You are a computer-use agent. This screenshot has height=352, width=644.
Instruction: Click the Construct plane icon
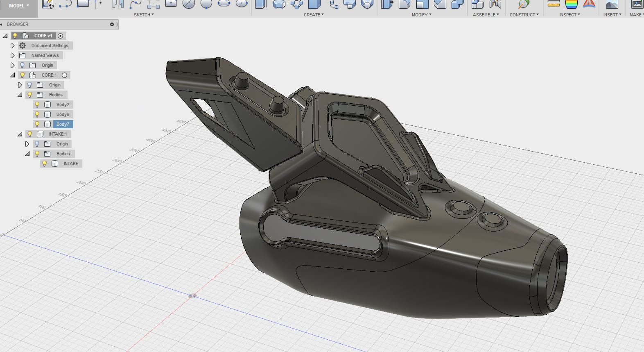tap(524, 4)
